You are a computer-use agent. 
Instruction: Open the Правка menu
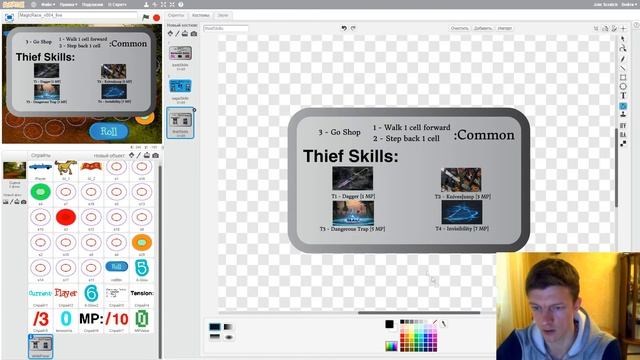point(68,4)
